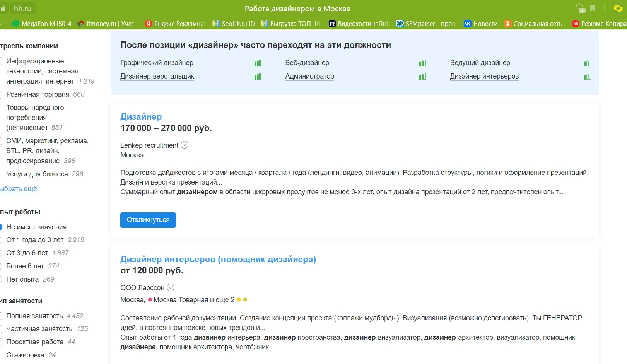This screenshot has height=364, width=627.
Task: Click the pink metro dot before Москва Товарная
Action: pyautogui.click(x=150, y=300)
